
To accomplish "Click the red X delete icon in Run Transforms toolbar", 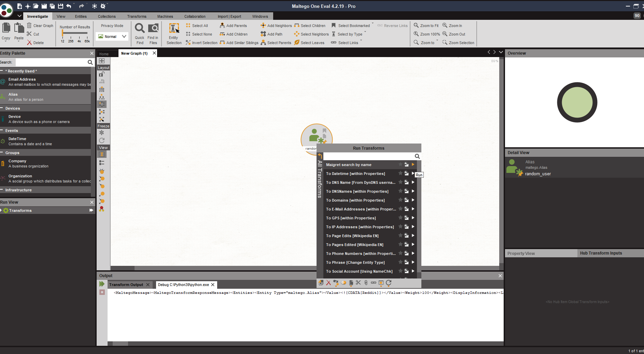I will click(328, 283).
